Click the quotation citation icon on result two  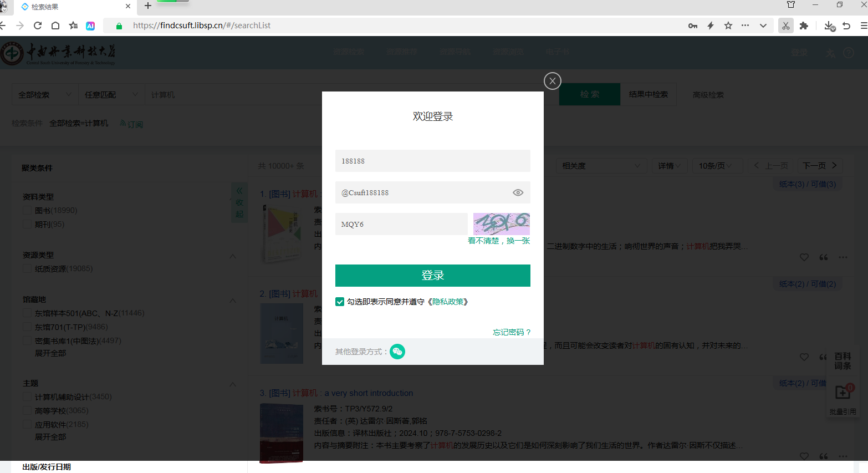pyautogui.click(x=823, y=357)
